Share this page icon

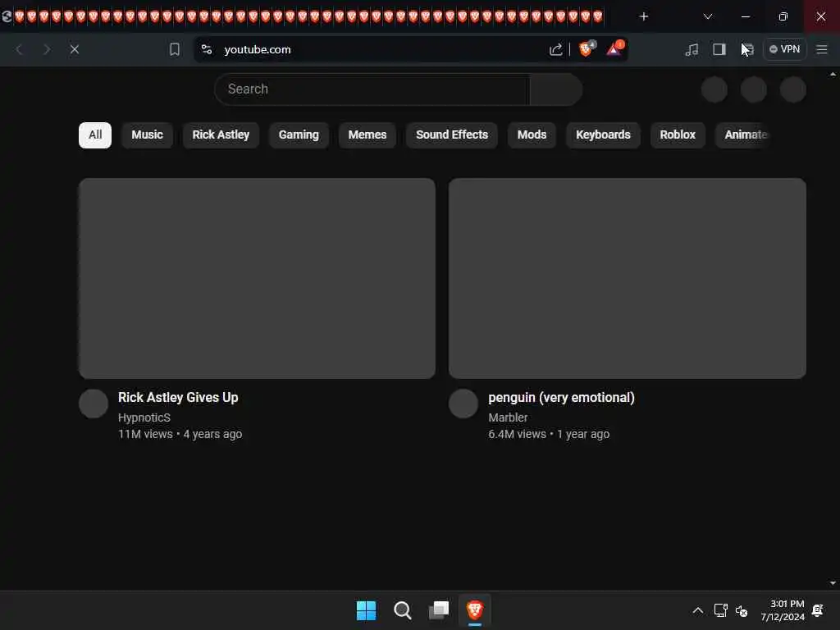coord(556,49)
